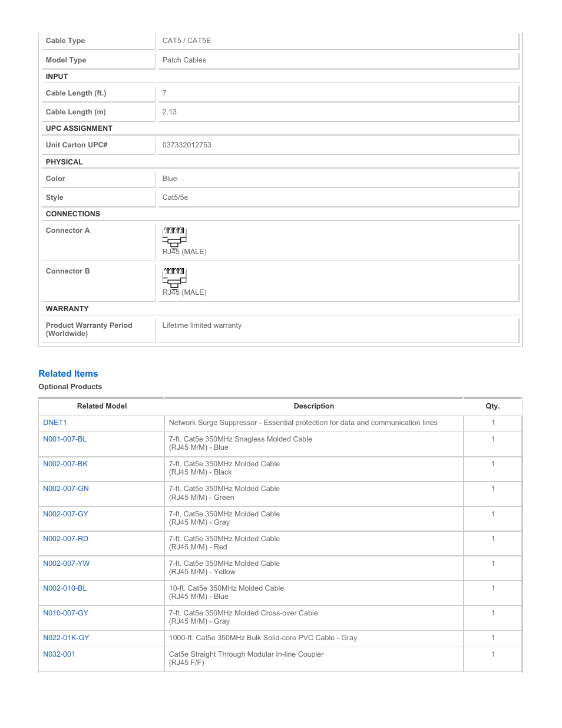Click the Unit Carton UPC# label
Screen dimensions: 562x728
pos(77,145)
